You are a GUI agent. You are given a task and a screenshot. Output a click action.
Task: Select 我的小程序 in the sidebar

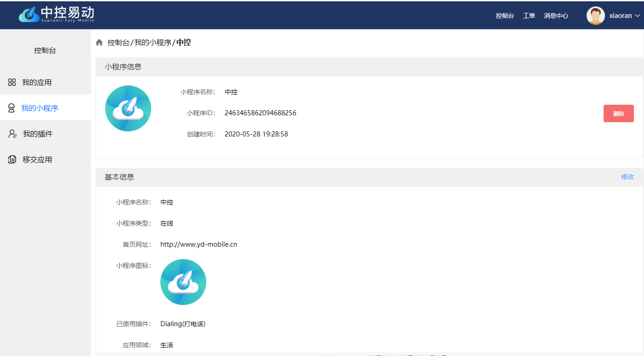45,108
